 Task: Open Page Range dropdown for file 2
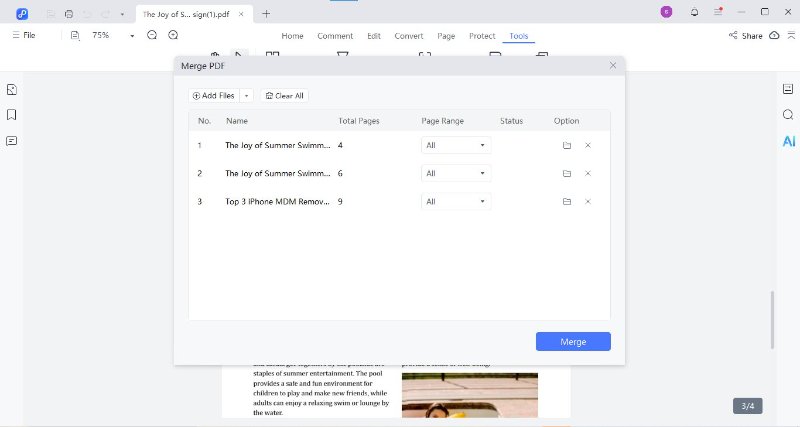pyautogui.click(x=456, y=173)
